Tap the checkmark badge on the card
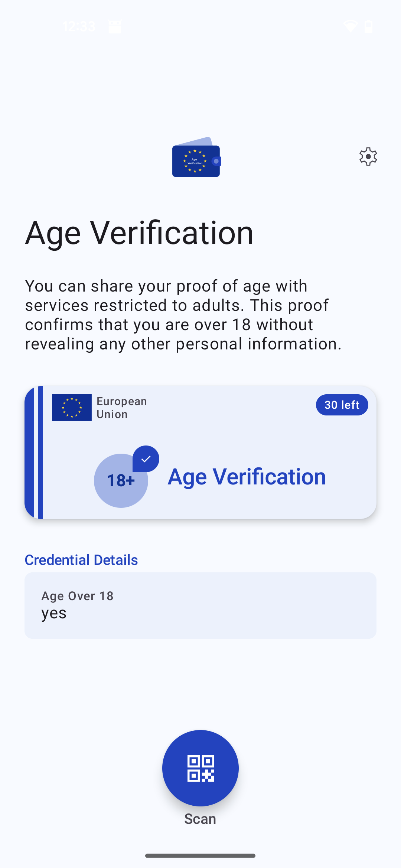Viewport: 401px width, 868px height. 146,459
